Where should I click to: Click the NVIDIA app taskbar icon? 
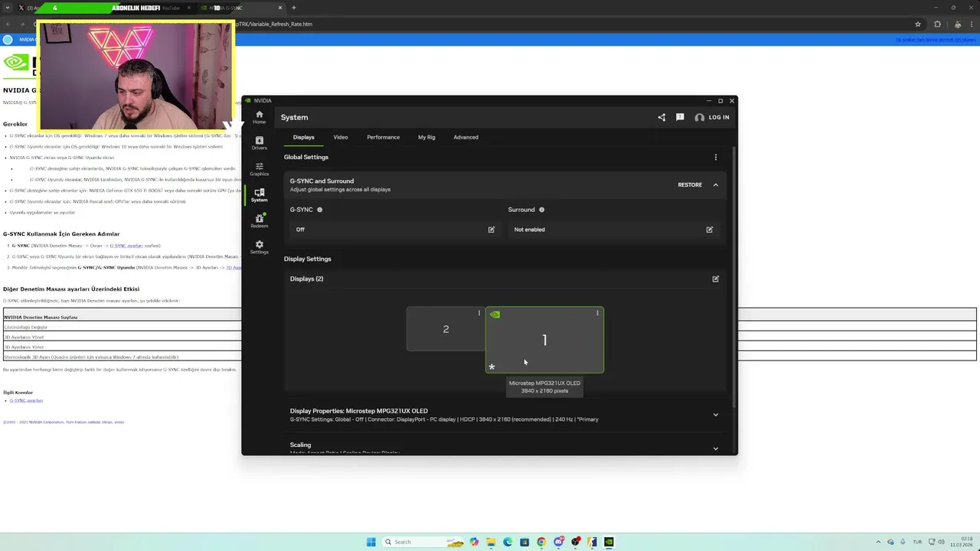tap(609, 542)
